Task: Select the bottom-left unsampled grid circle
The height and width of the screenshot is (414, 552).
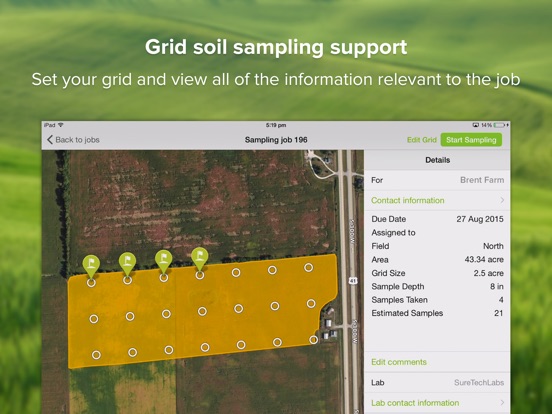Action: (96, 355)
